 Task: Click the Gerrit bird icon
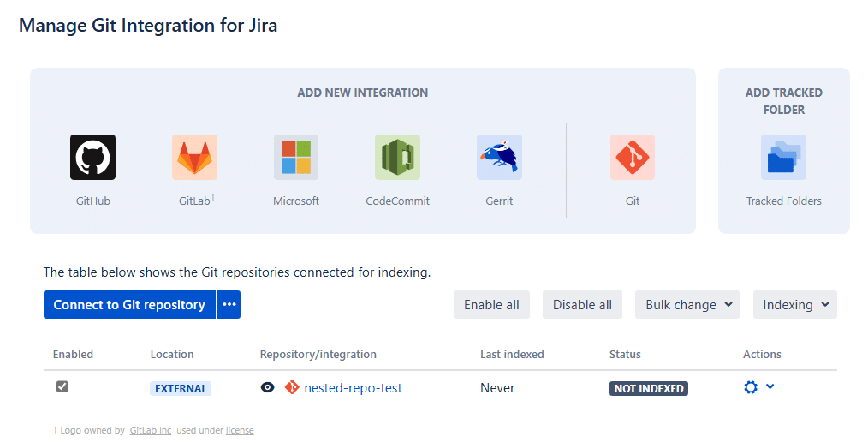pos(499,158)
